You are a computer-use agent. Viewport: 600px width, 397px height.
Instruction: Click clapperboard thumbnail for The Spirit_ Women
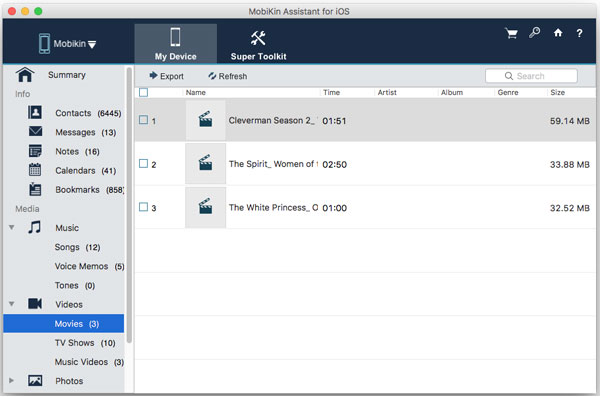coord(205,164)
